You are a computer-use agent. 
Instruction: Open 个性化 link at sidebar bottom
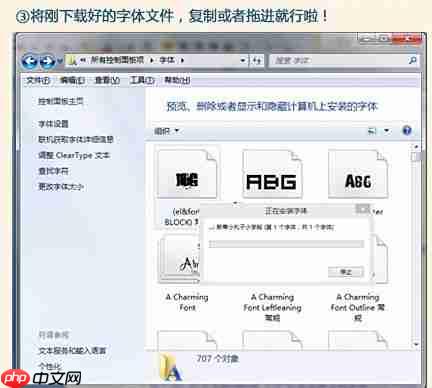[x=49, y=366]
